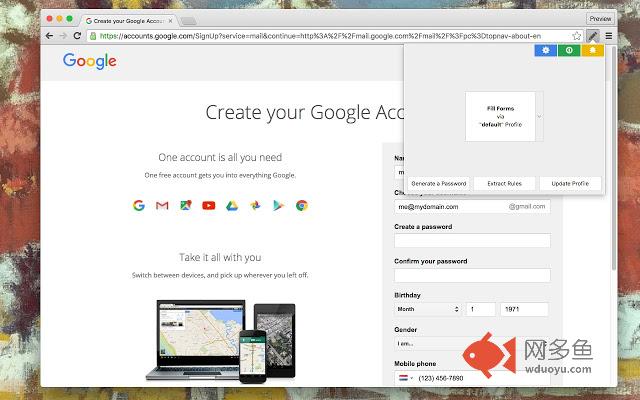Expand the profile chooser arrow beside Fill Forms
Viewport: 640px width, 400px height.
point(540,117)
